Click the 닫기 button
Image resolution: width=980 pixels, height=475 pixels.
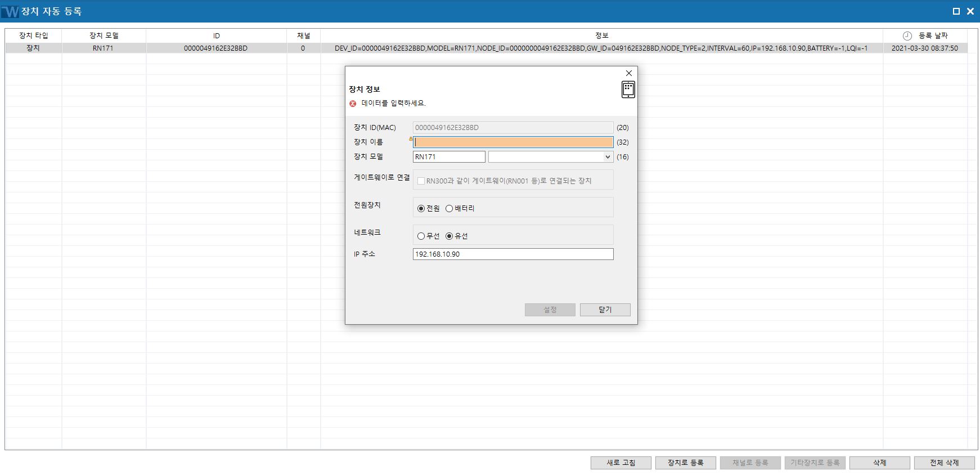coord(605,310)
